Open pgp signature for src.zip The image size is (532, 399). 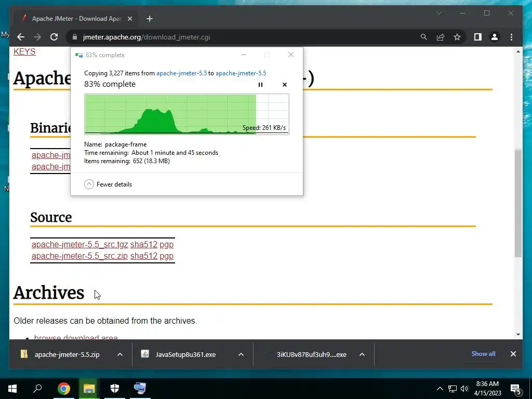coord(167,256)
